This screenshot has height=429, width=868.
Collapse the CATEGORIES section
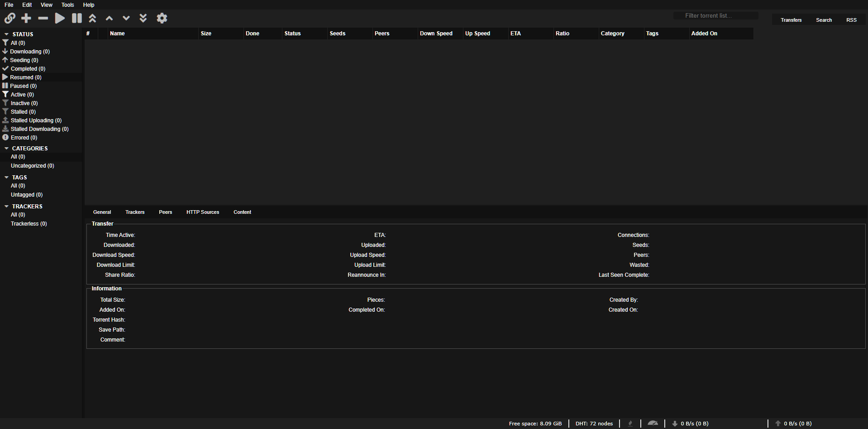coord(7,149)
